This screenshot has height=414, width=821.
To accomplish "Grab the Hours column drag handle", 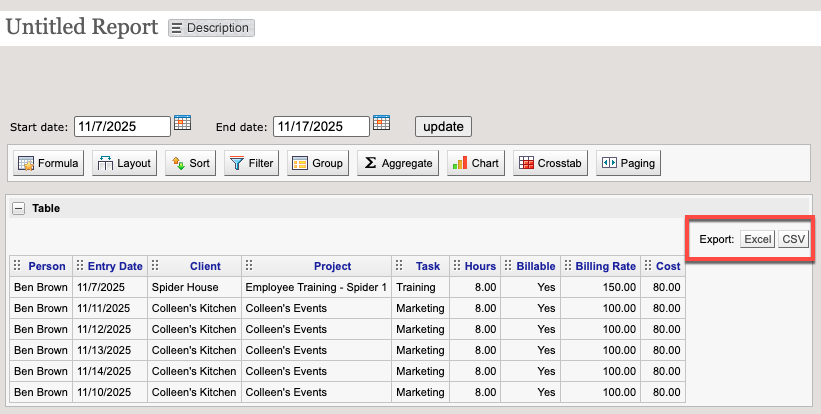I will 457,265.
